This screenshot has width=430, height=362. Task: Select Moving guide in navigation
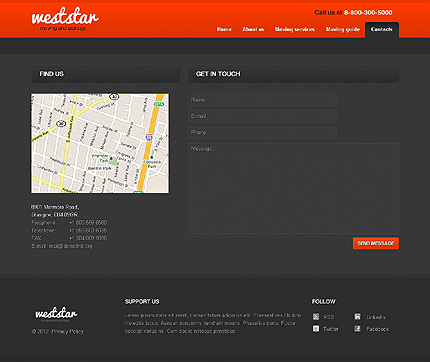(x=343, y=29)
